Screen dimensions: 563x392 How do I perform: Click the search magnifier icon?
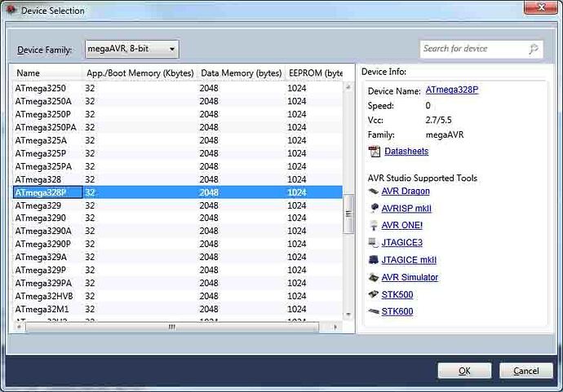pos(534,49)
